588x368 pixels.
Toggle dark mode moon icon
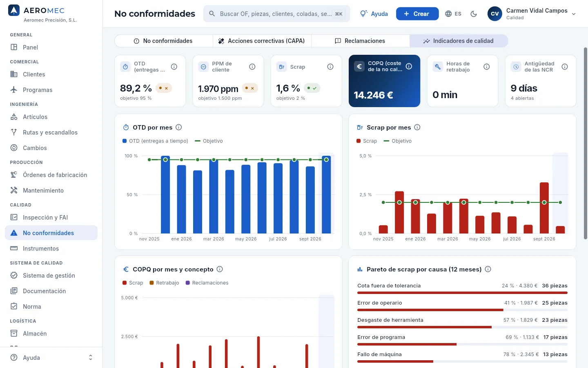pos(474,14)
